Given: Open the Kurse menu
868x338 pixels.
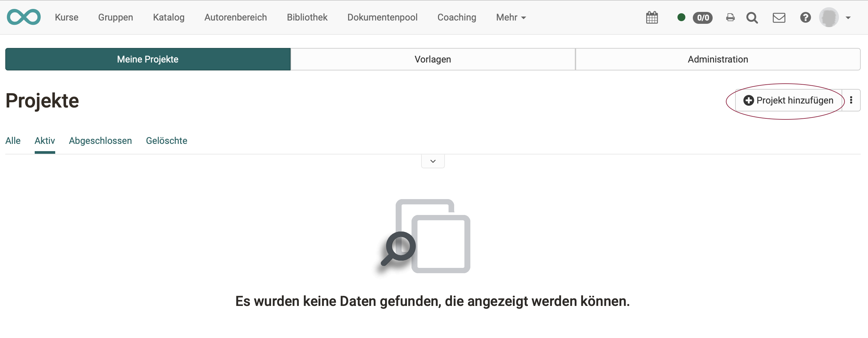Looking at the screenshot, I should tap(66, 17).
